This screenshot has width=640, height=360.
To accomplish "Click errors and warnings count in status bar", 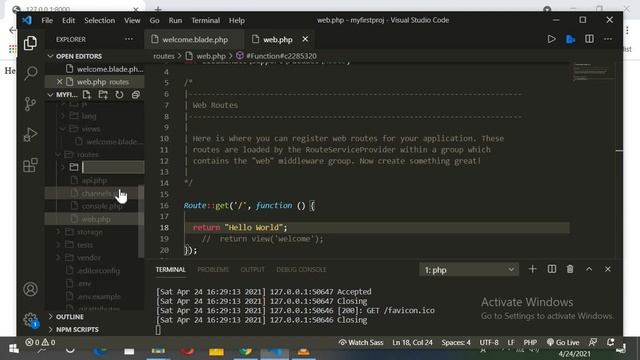I will click(40, 342).
